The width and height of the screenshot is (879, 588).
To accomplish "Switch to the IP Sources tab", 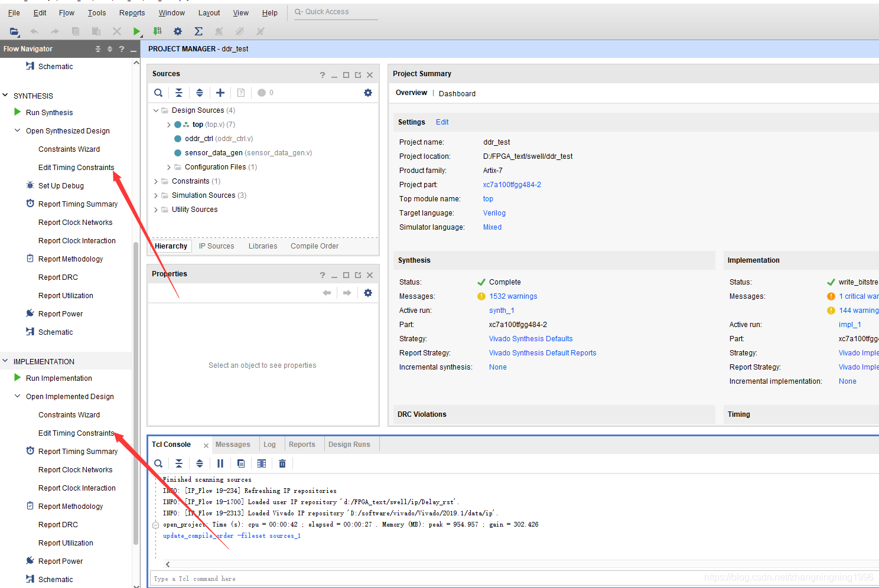I will (x=216, y=246).
